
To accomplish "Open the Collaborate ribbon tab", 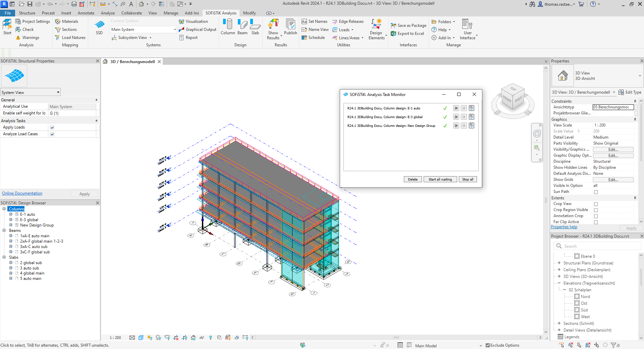I will [131, 13].
